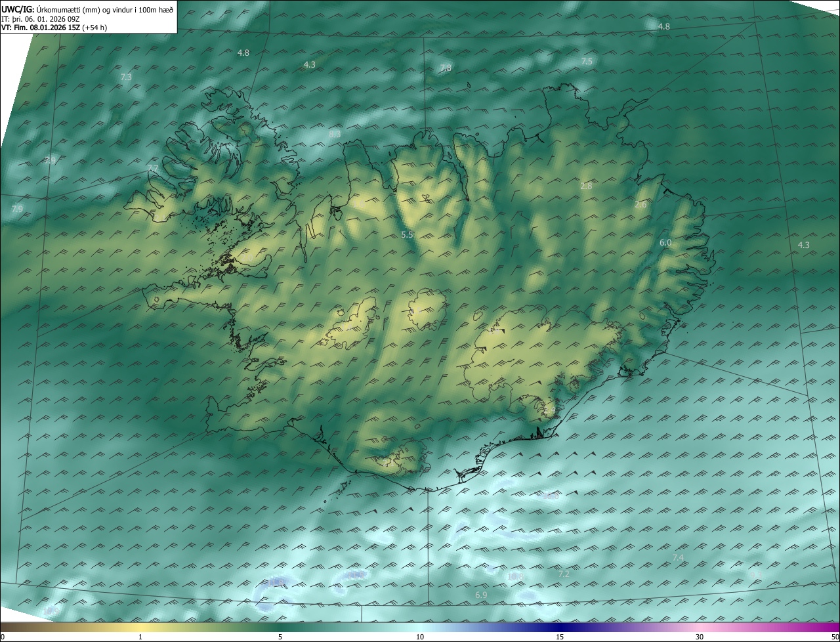The height and width of the screenshot is (642, 840).
Task: Pick the dark navy color at colorbar 15
Action: coord(560,627)
